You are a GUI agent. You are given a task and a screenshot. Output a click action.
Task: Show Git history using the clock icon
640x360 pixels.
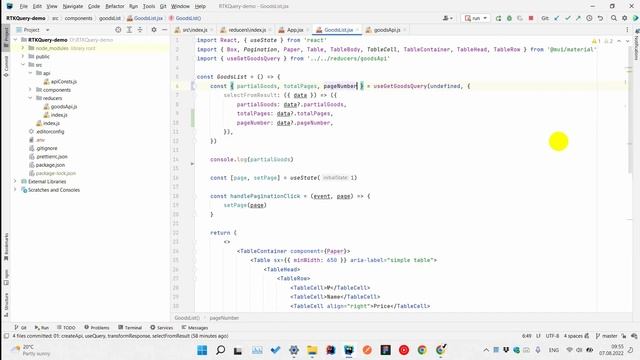589,18
